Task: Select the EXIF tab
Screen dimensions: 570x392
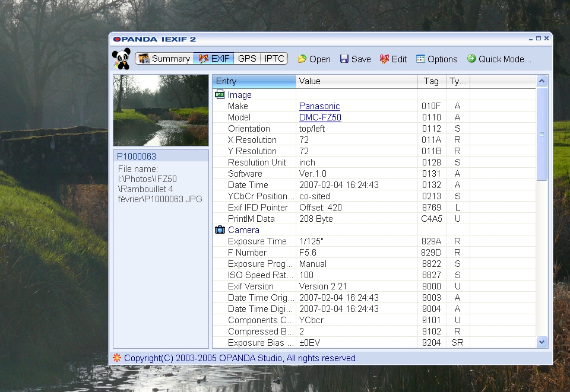Action: pos(214,59)
